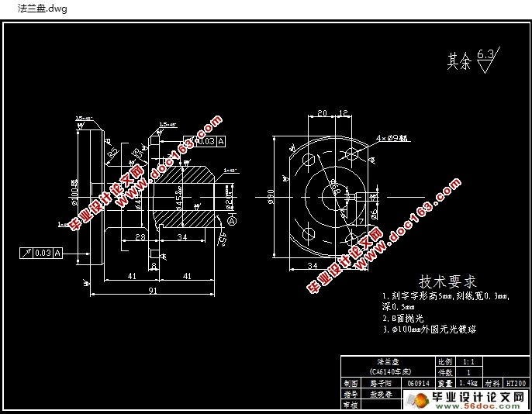
Task: Click the 0.03 A tolerance frame near φ100
Action: [41, 253]
